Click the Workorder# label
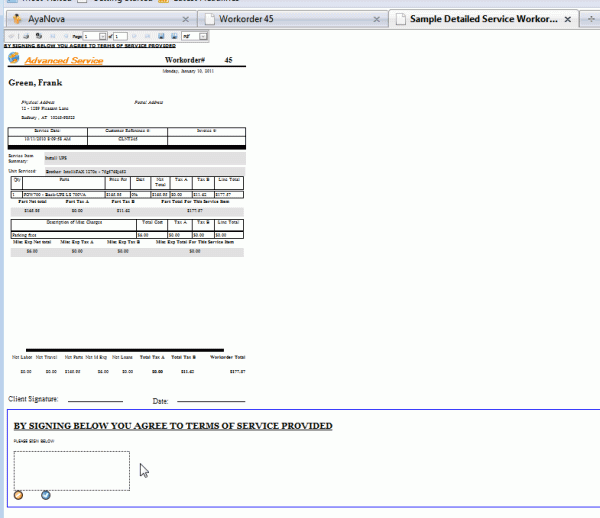The image size is (600, 518). pos(185,60)
